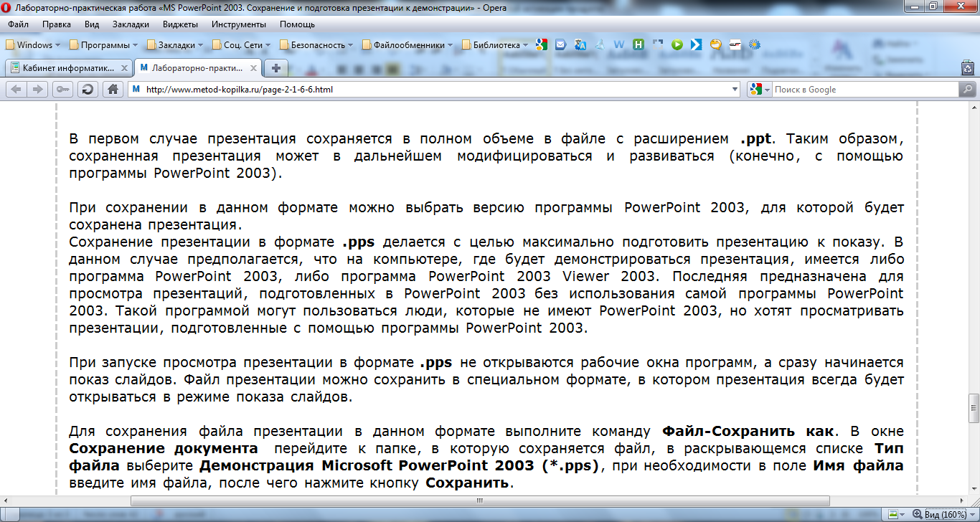Click the horizontal scrollbar right arrow
This screenshot has width=980, height=522.
coord(962,500)
